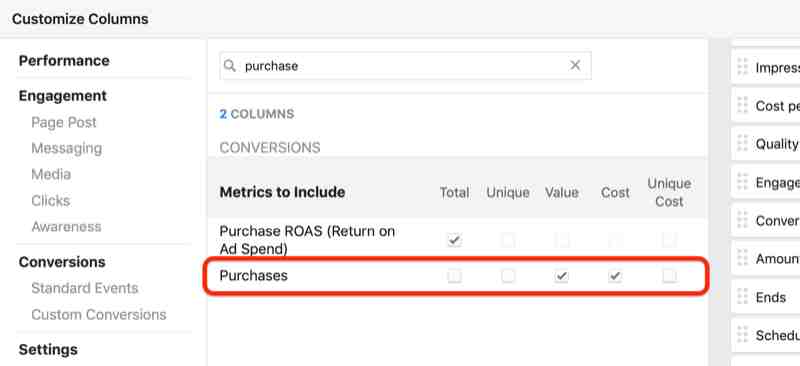
Task: Select the drag handle for Amount column
Action: pos(742,258)
